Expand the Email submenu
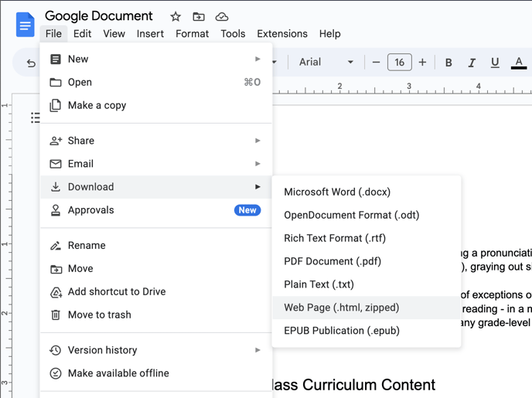Viewport: 532px width, 398px height. tap(156, 164)
